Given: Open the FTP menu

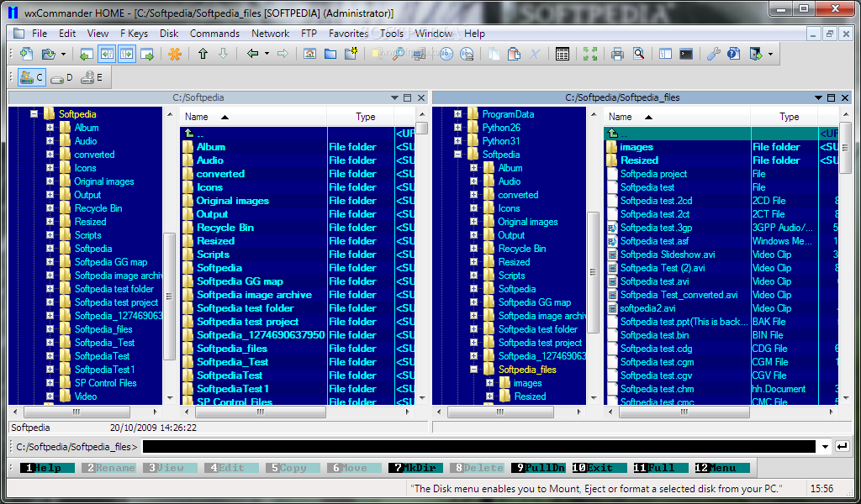Looking at the screenshot, I should coord(309,34).
